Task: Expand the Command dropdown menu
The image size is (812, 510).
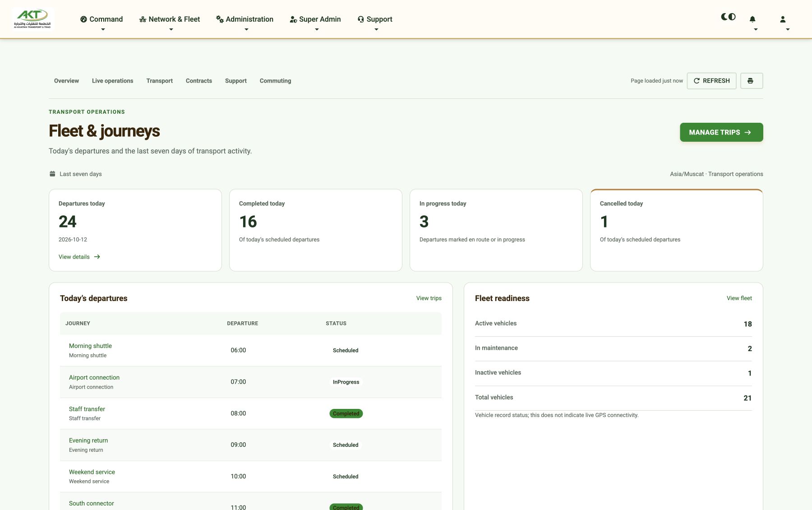Action: point(101,22)
